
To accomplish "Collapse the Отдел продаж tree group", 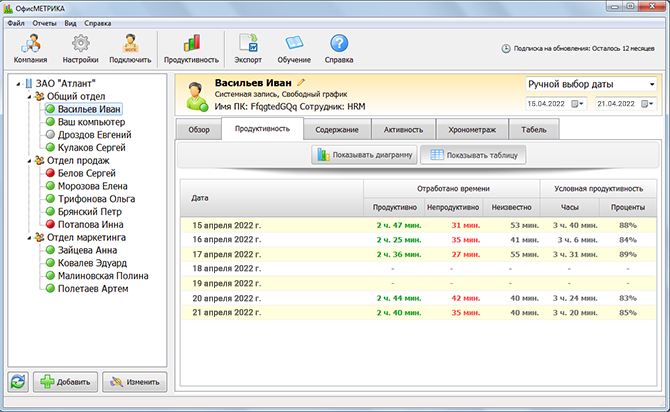I will (27, 160).
